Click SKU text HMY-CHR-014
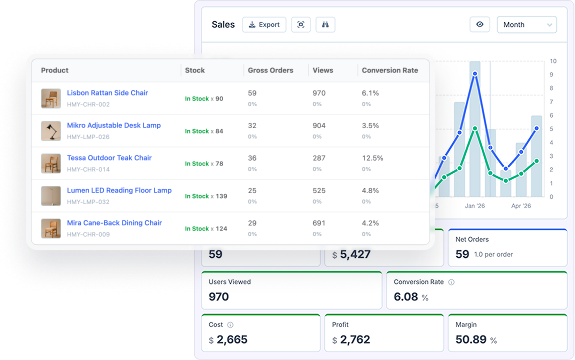 pos(88,169)
